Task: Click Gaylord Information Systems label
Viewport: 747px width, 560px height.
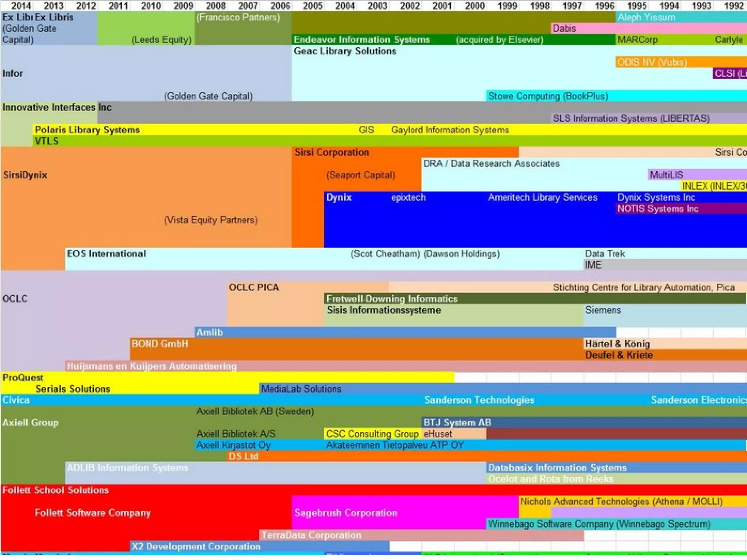Action: pos(450,130)
